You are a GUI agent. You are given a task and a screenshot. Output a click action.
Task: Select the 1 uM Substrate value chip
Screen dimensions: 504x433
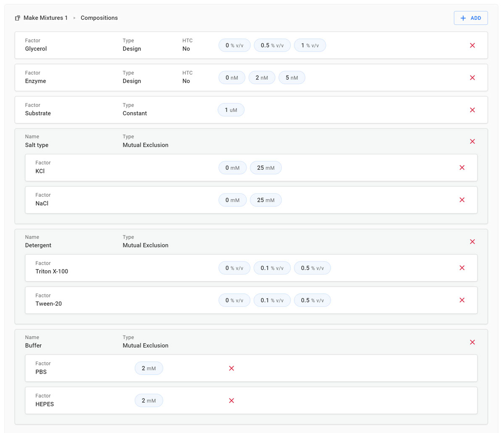(x=231, y=110)
